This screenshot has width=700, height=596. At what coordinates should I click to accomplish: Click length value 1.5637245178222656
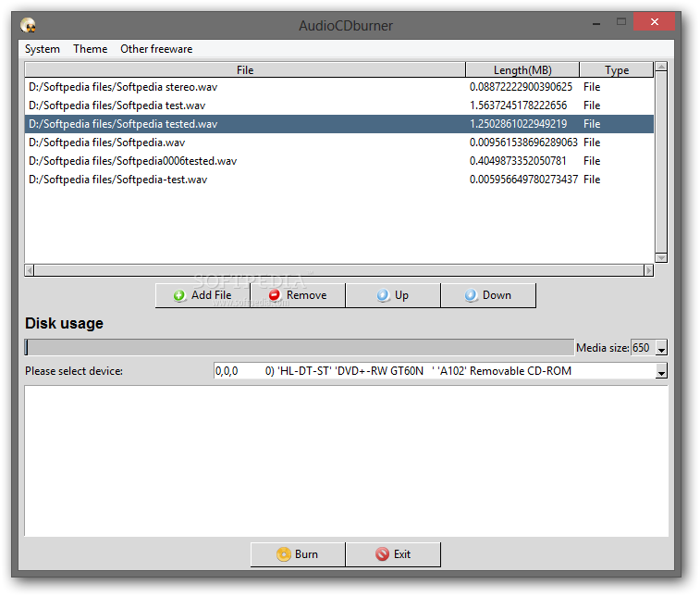518,106
